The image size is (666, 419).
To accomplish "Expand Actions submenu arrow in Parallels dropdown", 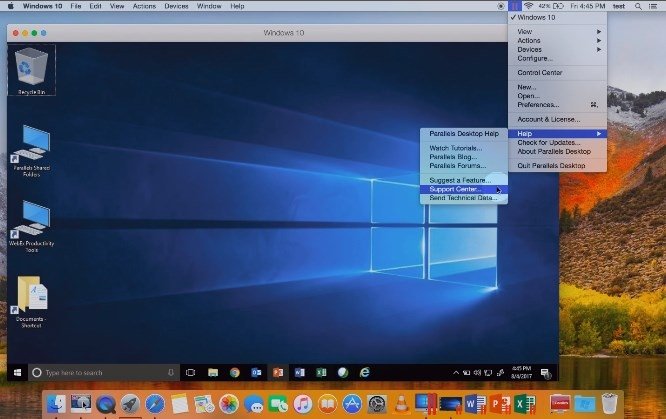I will (598, 40).
